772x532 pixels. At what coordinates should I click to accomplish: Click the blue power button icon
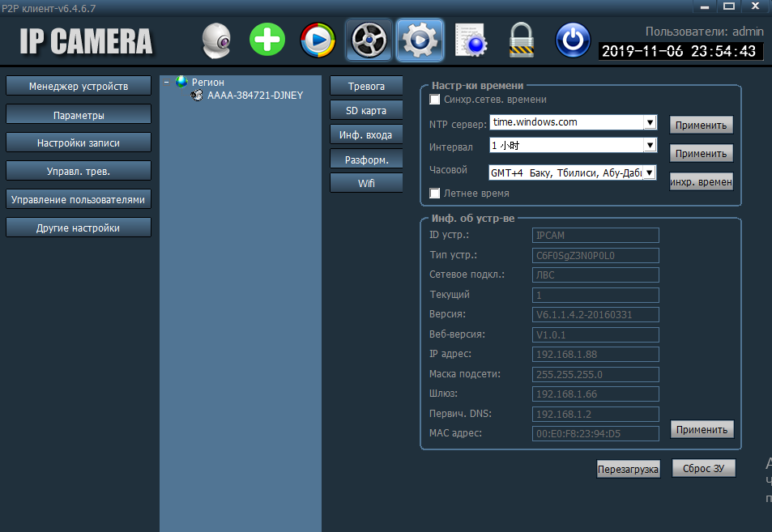click(573, 40)
